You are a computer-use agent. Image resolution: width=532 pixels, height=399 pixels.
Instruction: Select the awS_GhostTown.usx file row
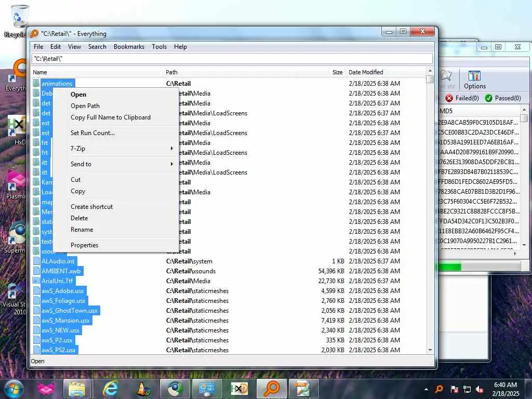229,311
